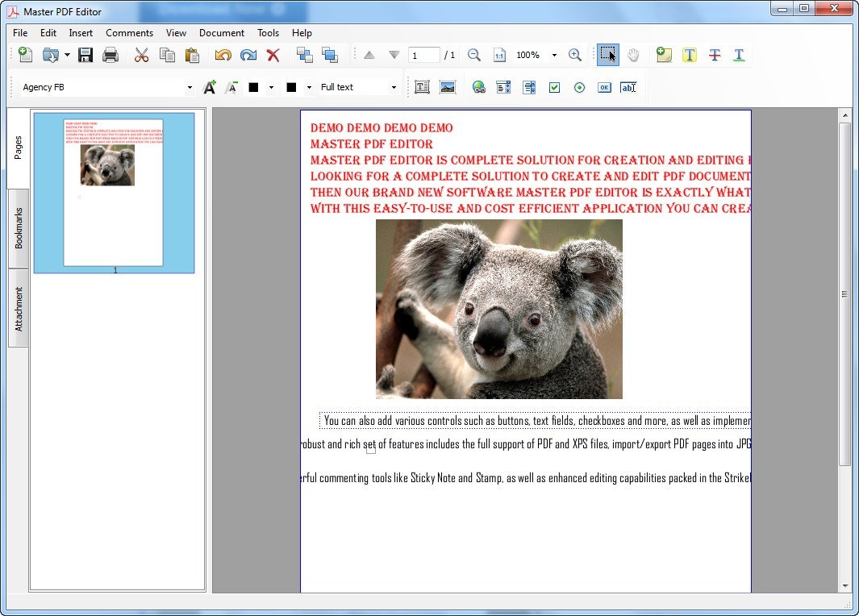Select the Edit Text tool
The height and width of the screenshot is (616, 859).
(x=421, y=87)
